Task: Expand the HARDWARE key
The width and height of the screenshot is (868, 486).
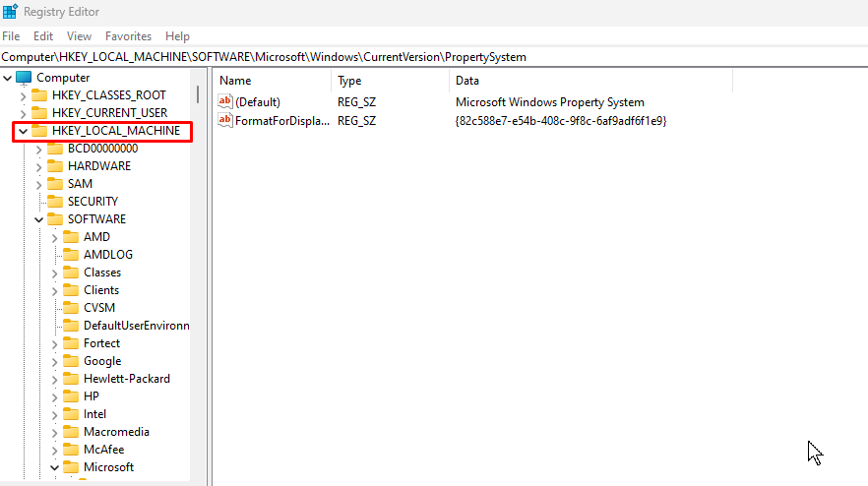Action: 38,166
